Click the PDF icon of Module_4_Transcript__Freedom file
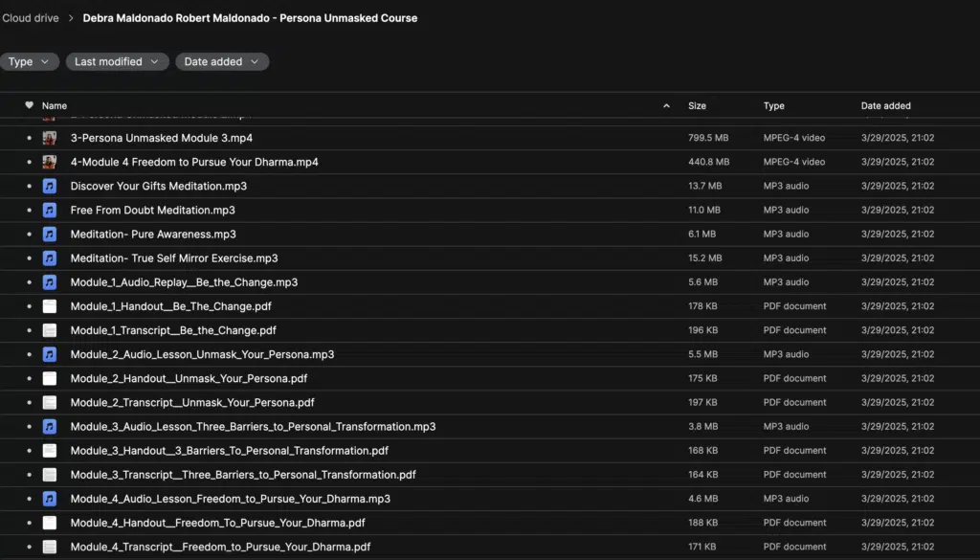The image size is (980, 560). [50, 547]
